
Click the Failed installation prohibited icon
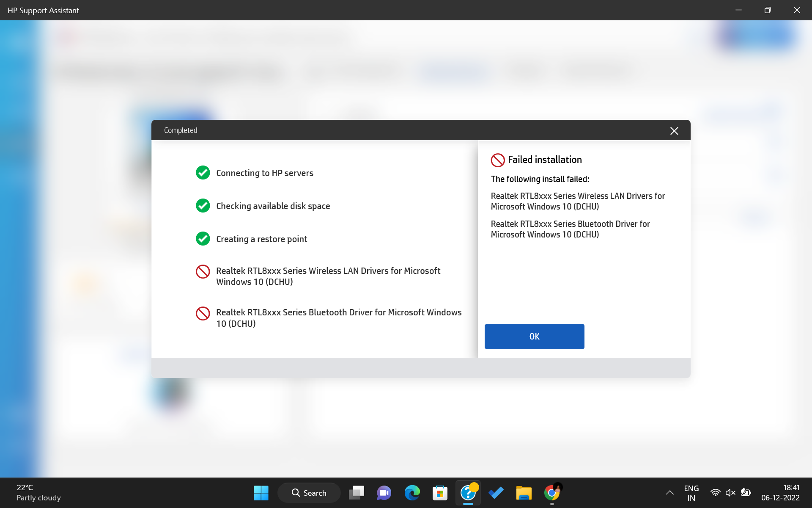pos(498,160)
